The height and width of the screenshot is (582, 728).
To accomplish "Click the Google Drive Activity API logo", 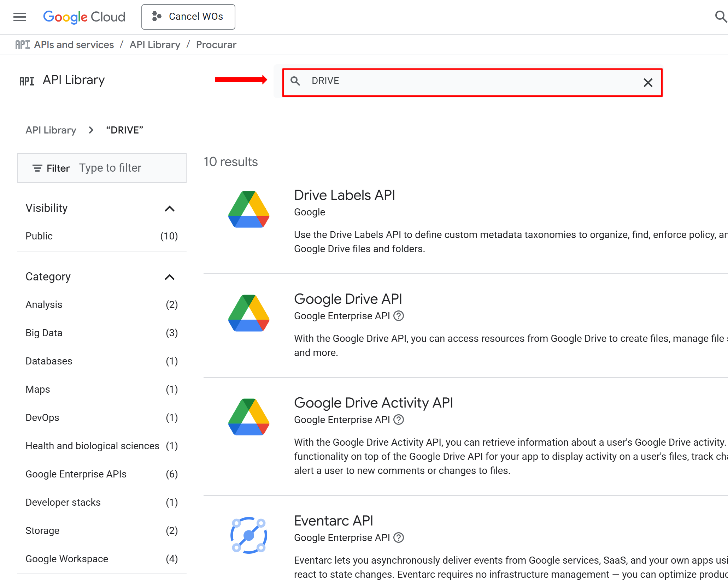I will [x=249, y=417].
